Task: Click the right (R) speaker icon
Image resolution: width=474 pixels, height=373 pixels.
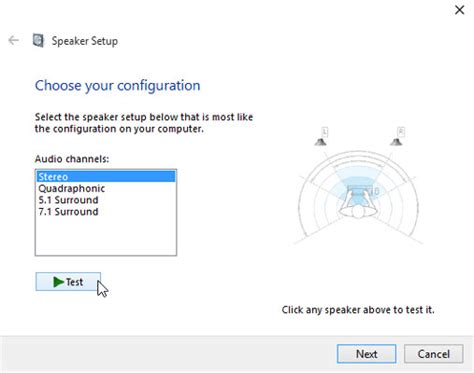Action: 396,142
